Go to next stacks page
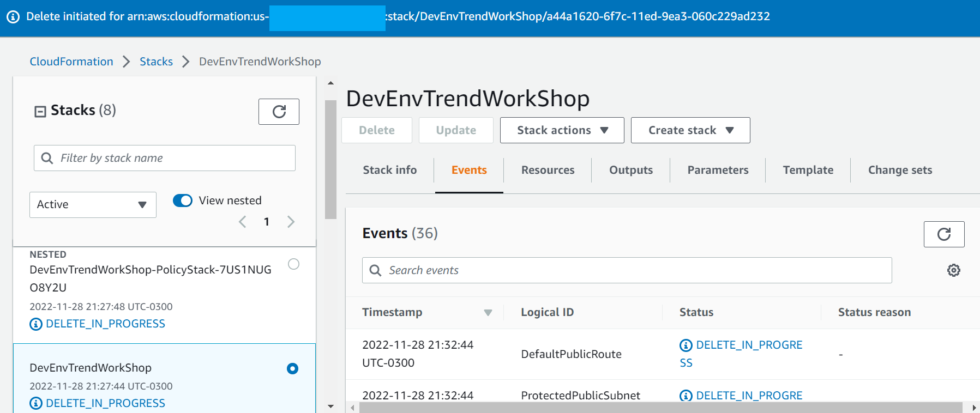980x413 pixels. 291,222
